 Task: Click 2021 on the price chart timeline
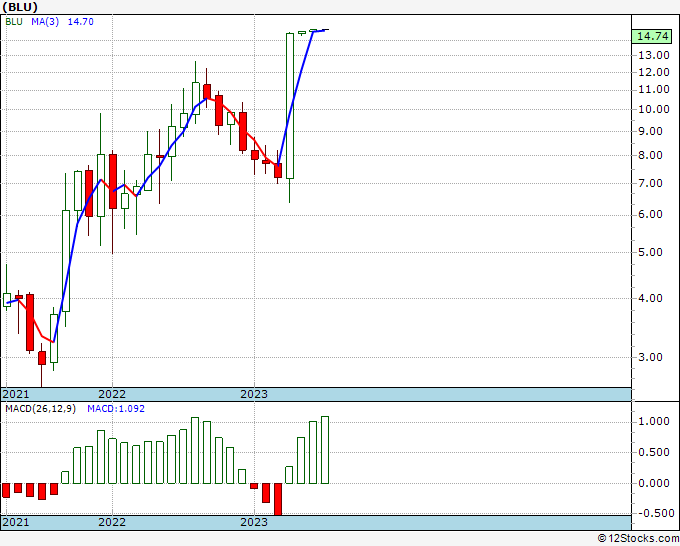point(16,394)
